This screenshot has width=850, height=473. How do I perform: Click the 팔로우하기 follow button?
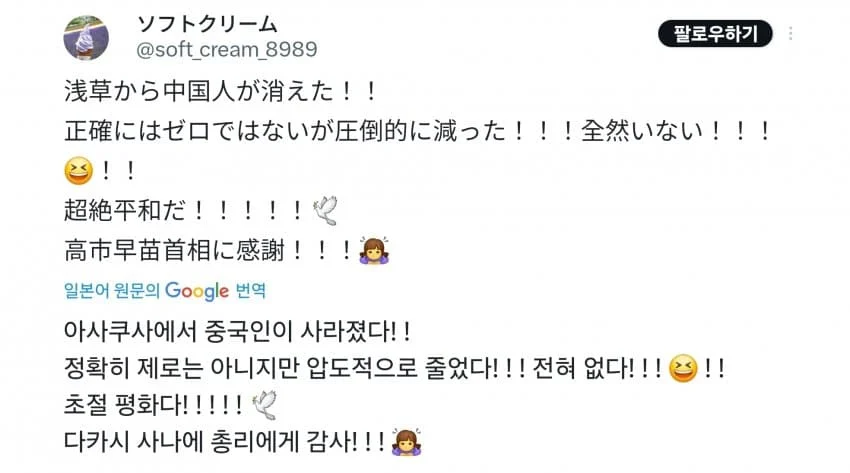pyautogui.click(x=715, y=34)
